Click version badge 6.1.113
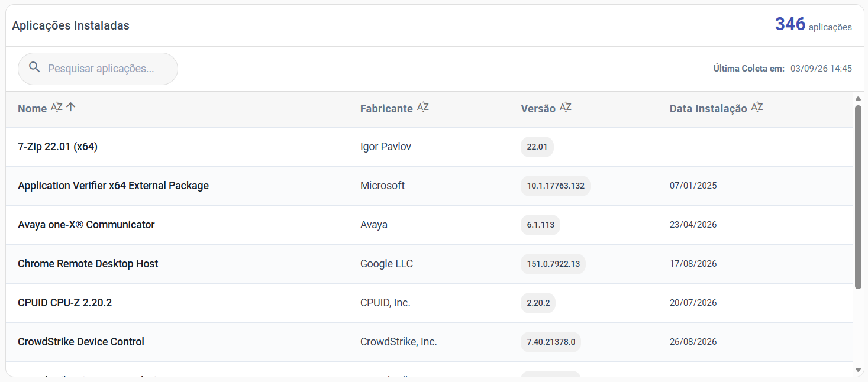The image size is (868, 382). point(540,225)
